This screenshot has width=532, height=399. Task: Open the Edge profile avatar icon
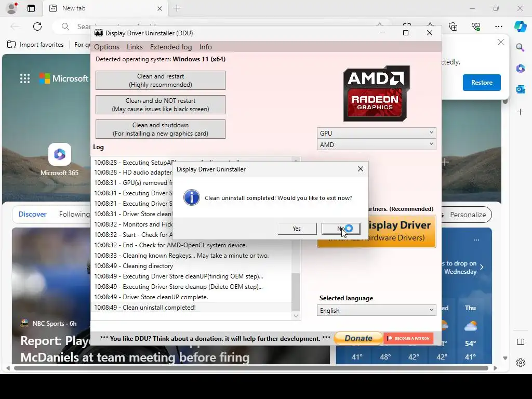12,8
